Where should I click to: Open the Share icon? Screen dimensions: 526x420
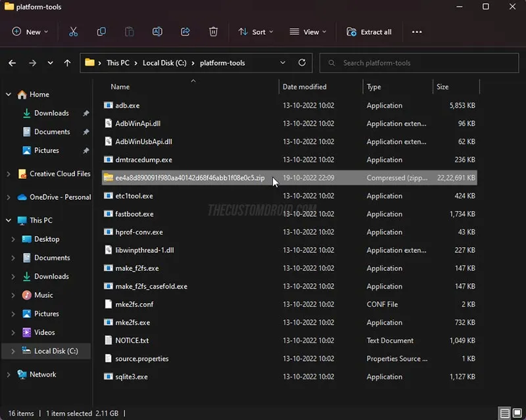pyautogui.click(x=185, y=32)
